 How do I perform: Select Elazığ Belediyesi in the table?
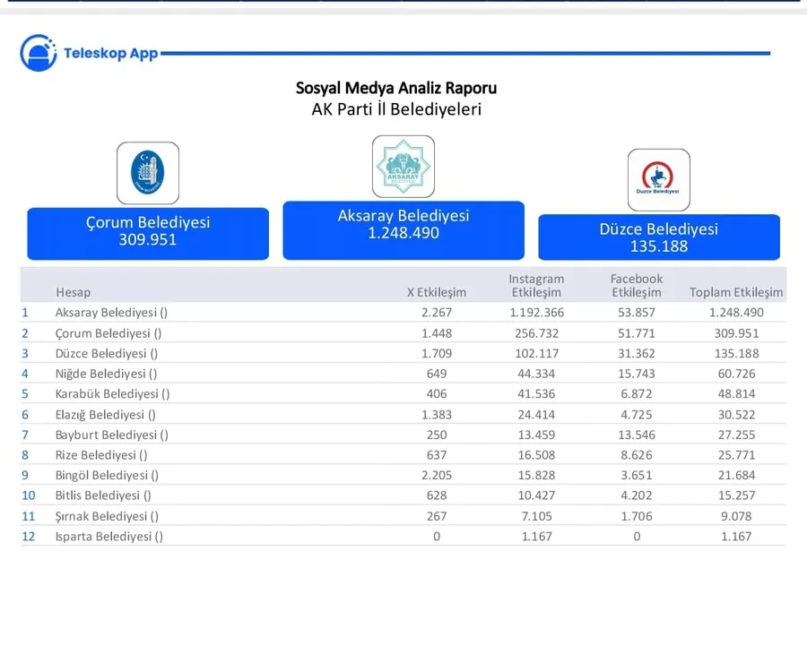(105, 415)
